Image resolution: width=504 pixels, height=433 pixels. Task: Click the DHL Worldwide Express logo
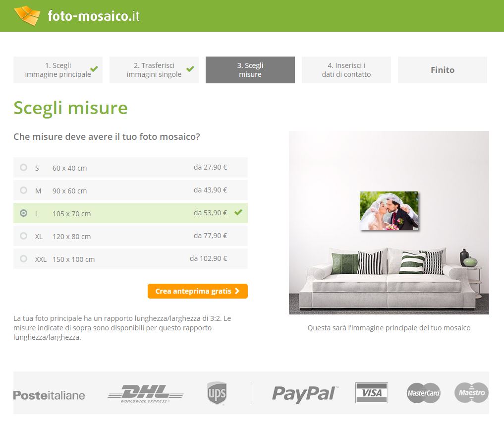145,393
